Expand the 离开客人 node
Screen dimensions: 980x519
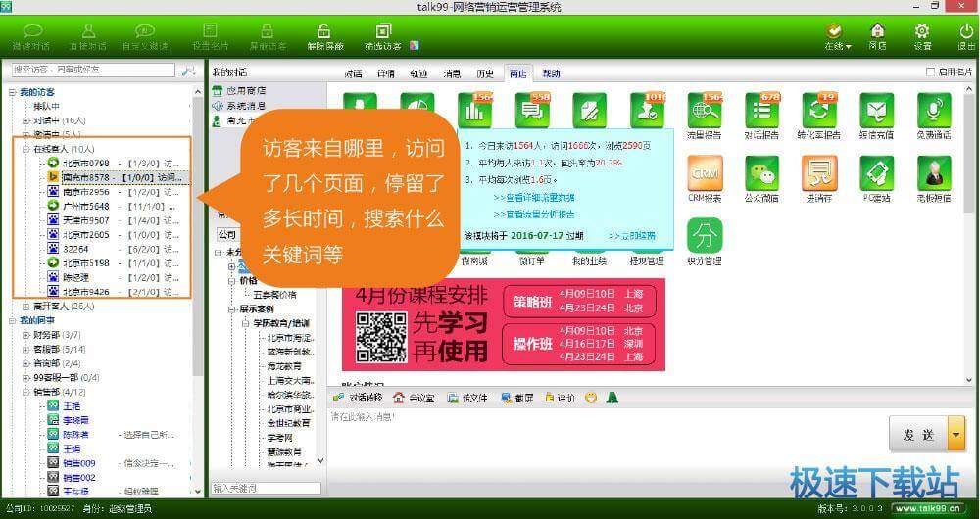coord(26,307)
